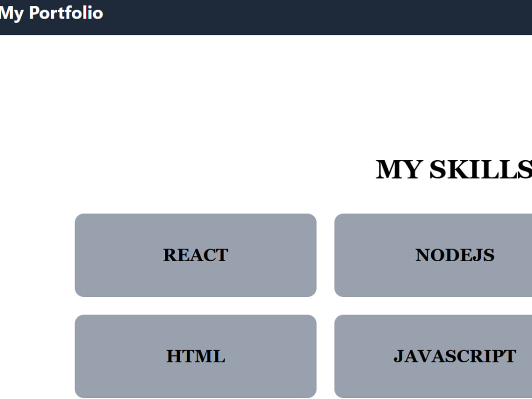Open the My Portfolio header link
Image resolution: width=532 pixels, height=399 pixels.
[51, 13]
